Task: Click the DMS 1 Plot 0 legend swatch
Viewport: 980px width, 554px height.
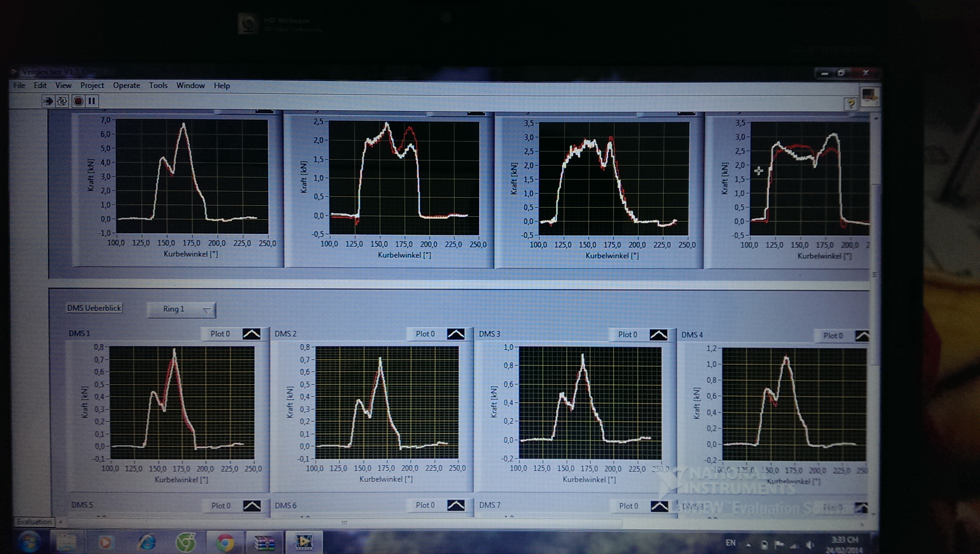Action: point(252,334)
